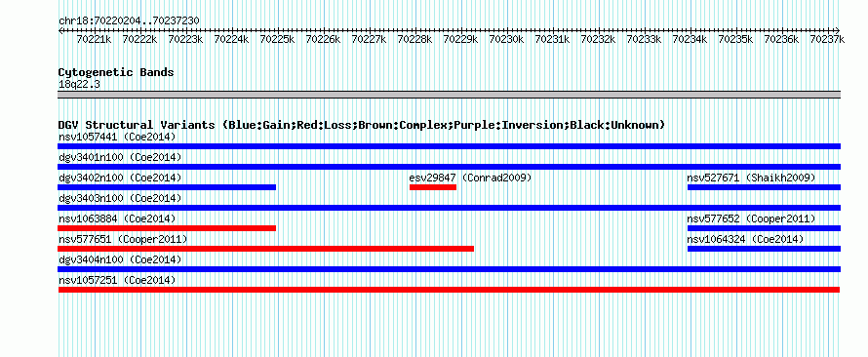Select the long red bar for nsv1057251
The height and width of the screenshot is (357, 868).
449,290
